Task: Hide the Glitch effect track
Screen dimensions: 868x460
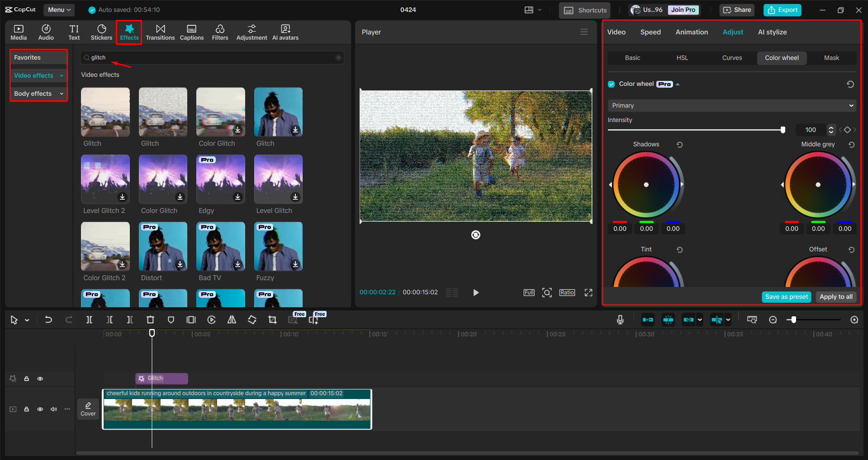Action: (40, 378)
